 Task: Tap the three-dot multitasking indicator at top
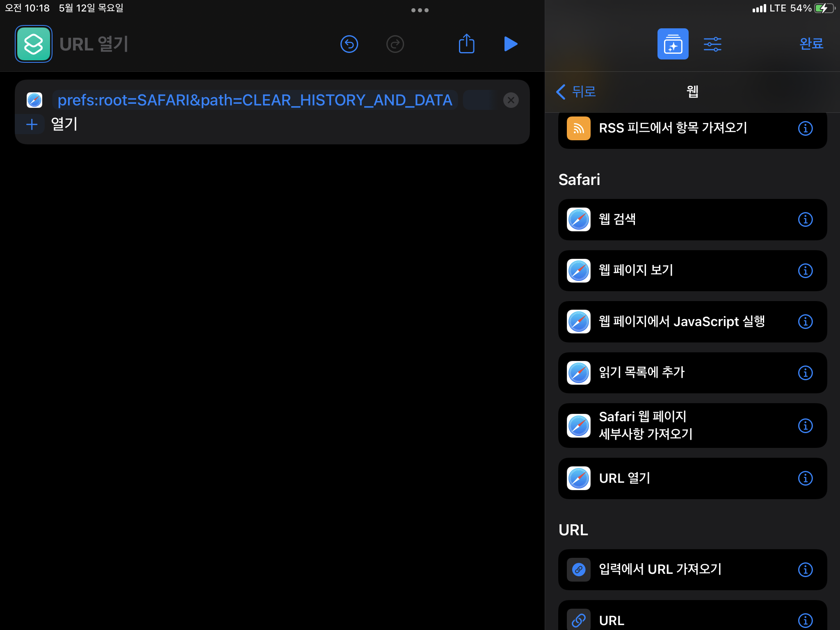[x=420, y=10]
